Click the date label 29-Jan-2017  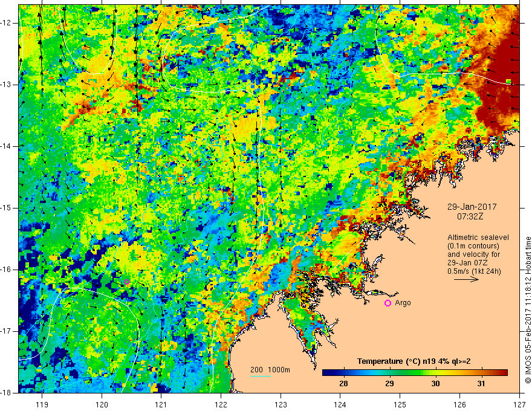point(472,207)
